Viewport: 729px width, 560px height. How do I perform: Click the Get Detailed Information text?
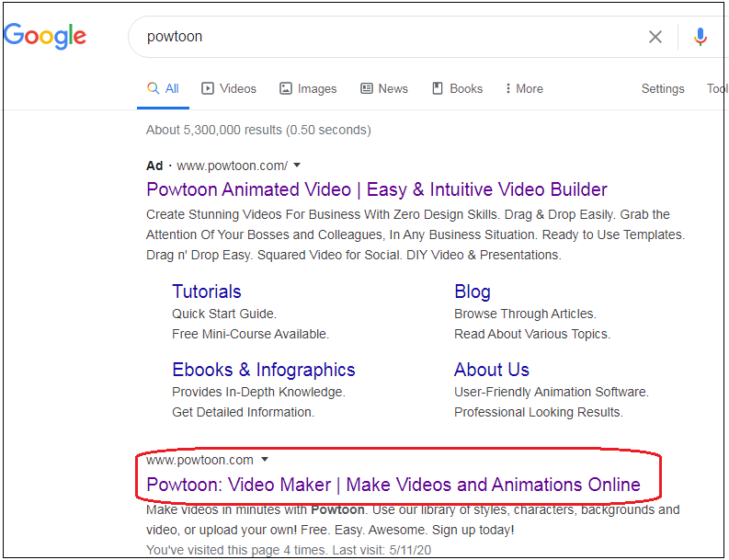point(244,412)
